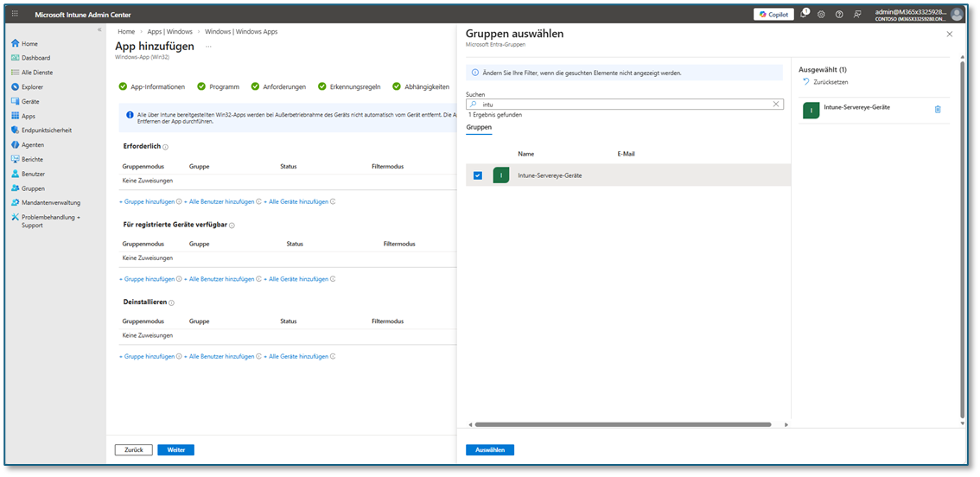Add a group under Für registrierte Geräte verfügbar
Viewport: 980px width, 477px height.
coord(147,279)
